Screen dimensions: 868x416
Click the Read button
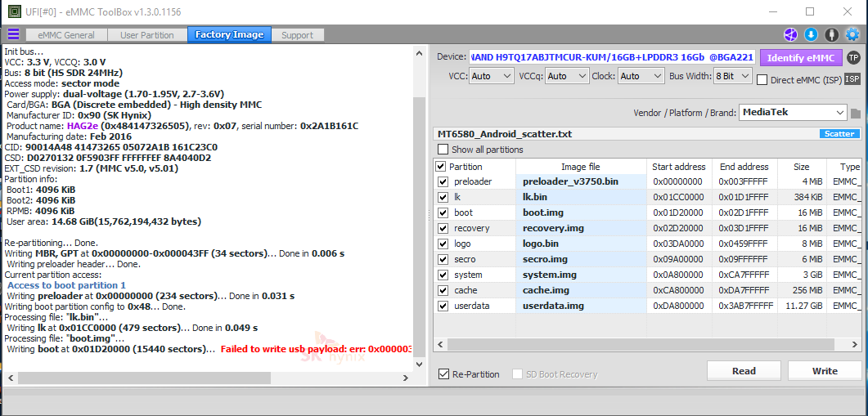coord(744,370)
